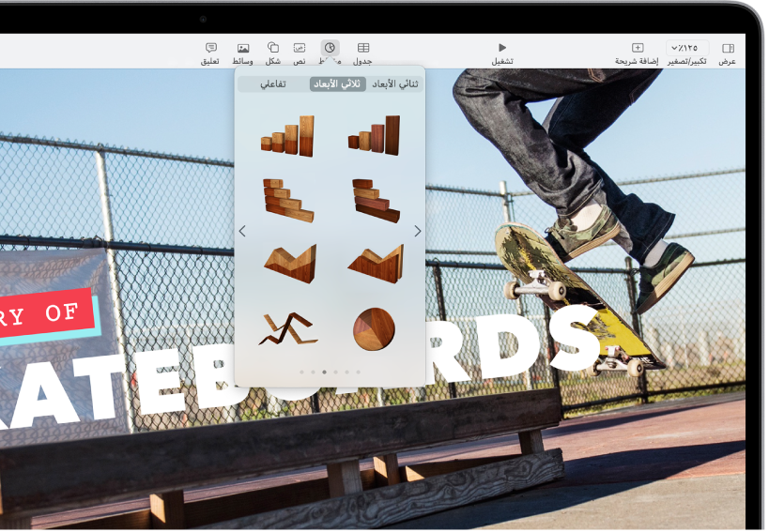Insert the 3D stacked column chart
Image resolution: width=769 pixels, height=532 pixels.
point(288,136)
